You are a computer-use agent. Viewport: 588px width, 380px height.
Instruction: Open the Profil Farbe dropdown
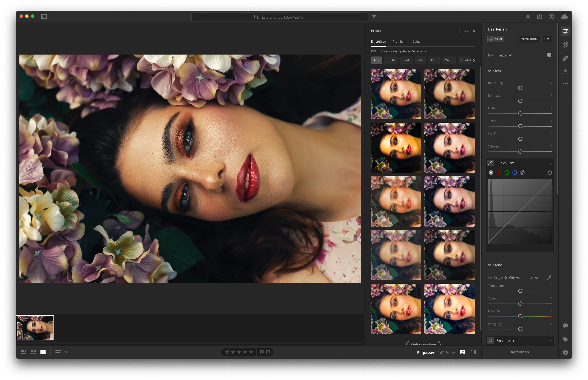[x=504, y=55]
